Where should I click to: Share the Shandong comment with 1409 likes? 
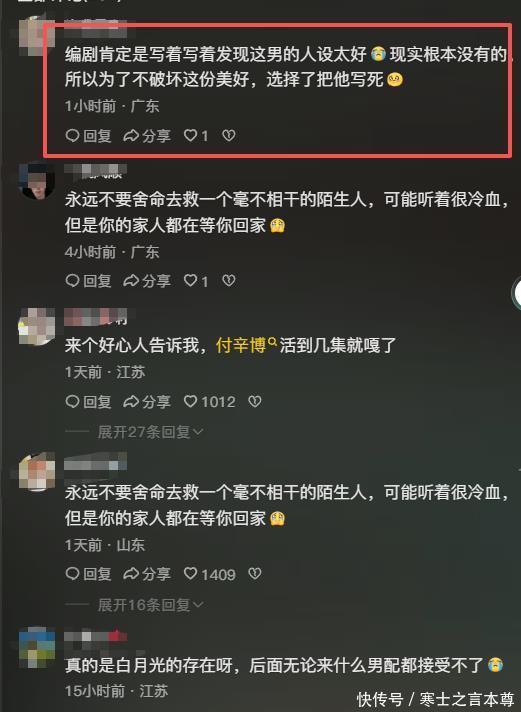point(147,574)
